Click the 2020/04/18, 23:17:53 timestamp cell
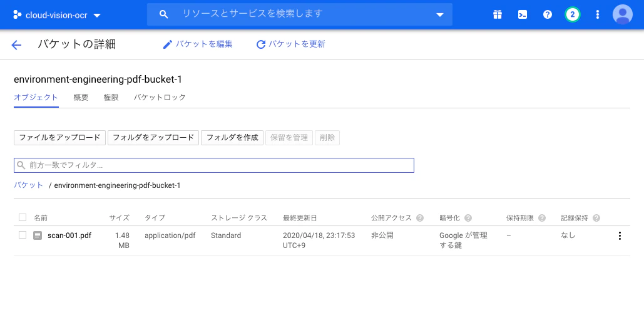Viewport: 644px width, 310px height. pyautogui.click(x=319, y=240)
